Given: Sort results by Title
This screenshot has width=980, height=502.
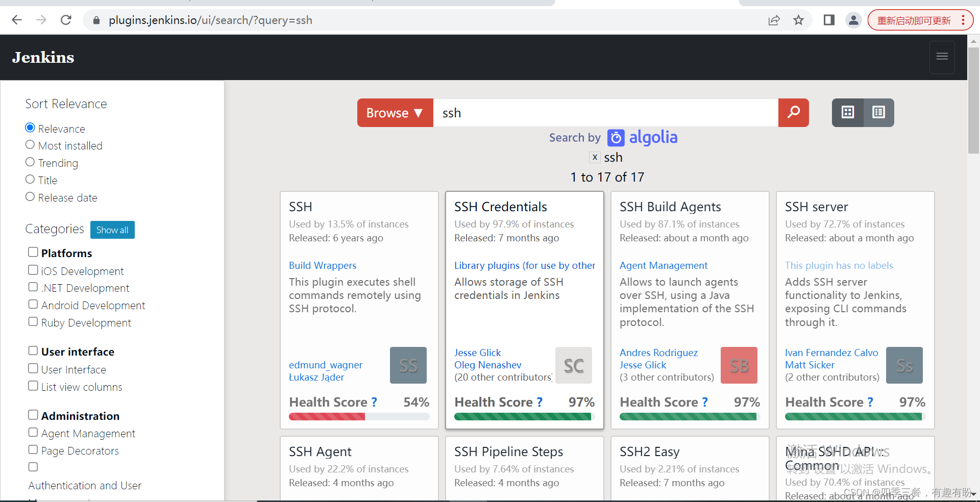Looking at the screenshot, I should pyautogui.click(x=30, y=180).
